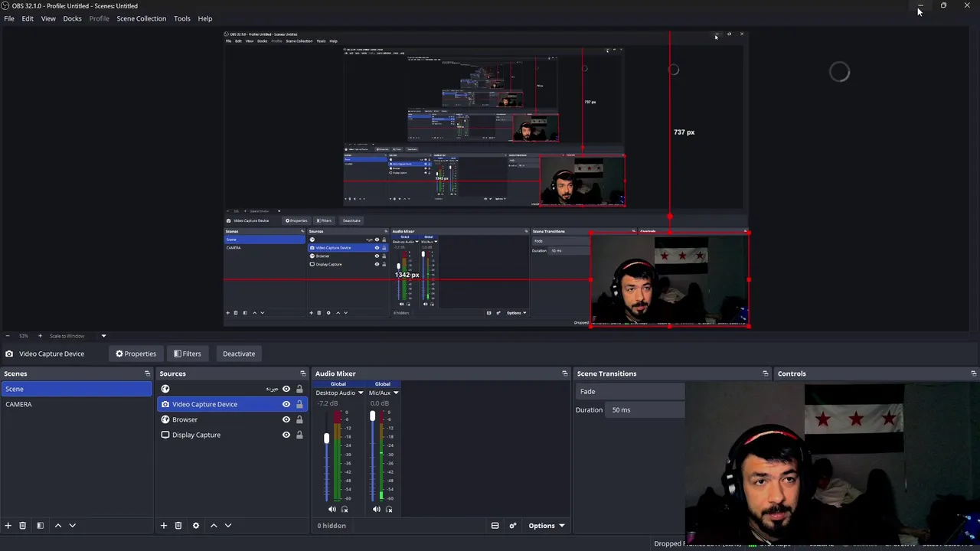The height and width of the screenshot is (551, 980).
Task: Toggle Mic/Aux monitoring headphone icon
Action: click(389, 509)
